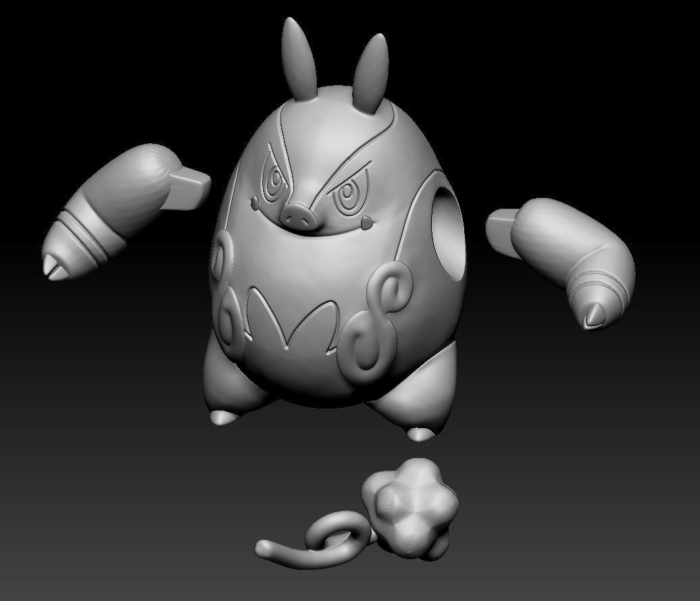This screenshot has width=700, height=601.
Task: Select the coiled tail piece
Action: [315, 541]
